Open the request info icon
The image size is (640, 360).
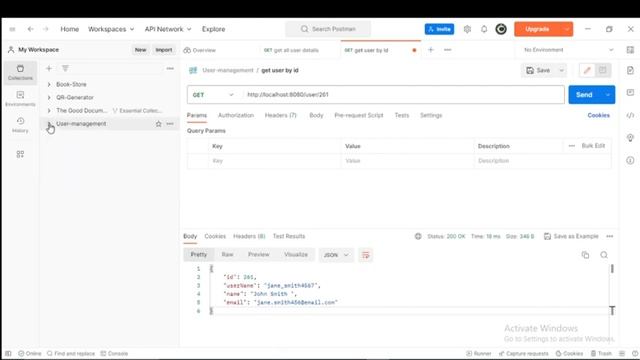[x=630, y=160]
